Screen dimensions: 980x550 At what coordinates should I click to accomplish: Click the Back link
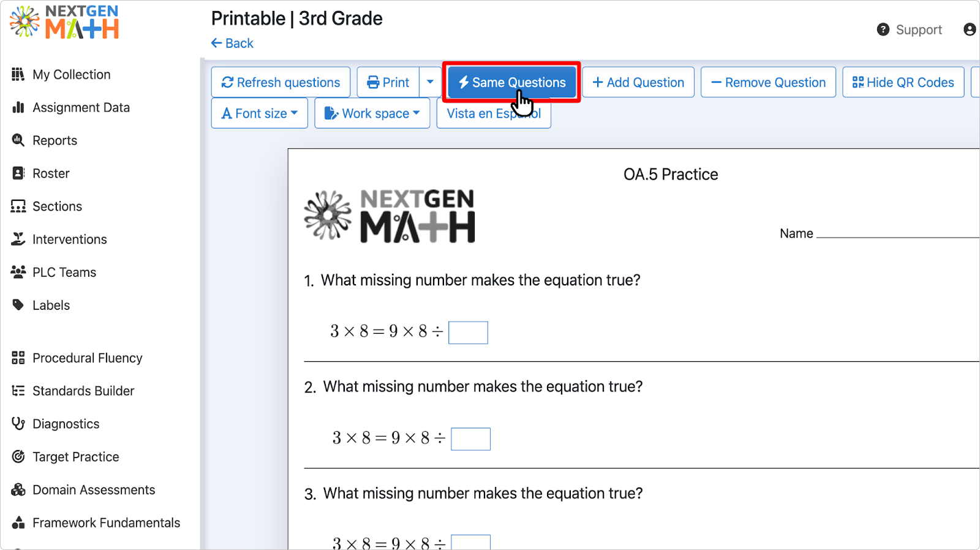click(x=232, y=43)
